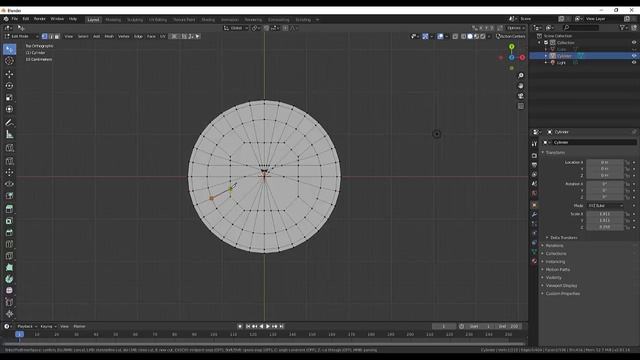Click the viewport zoom magnifier icon
The image size is (640, 360).
tap(521, 76)
